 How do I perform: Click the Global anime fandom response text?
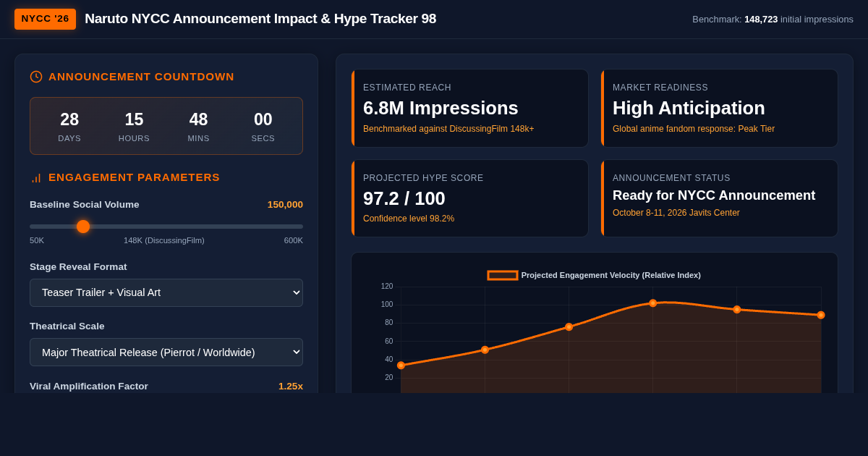pos(694,129)
